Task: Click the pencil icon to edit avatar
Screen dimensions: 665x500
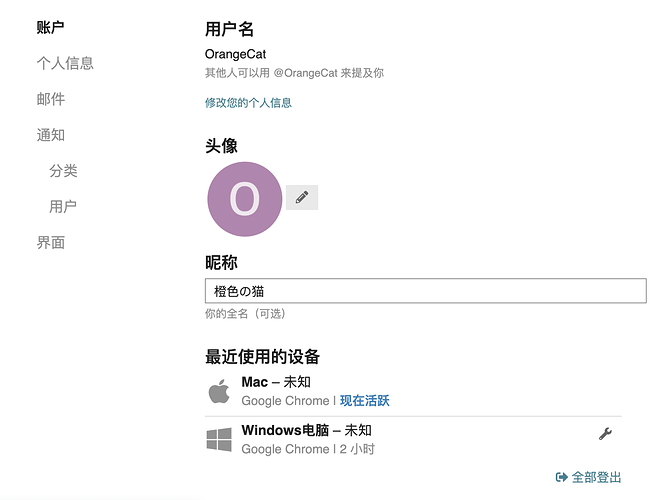Action: point(302,197)
